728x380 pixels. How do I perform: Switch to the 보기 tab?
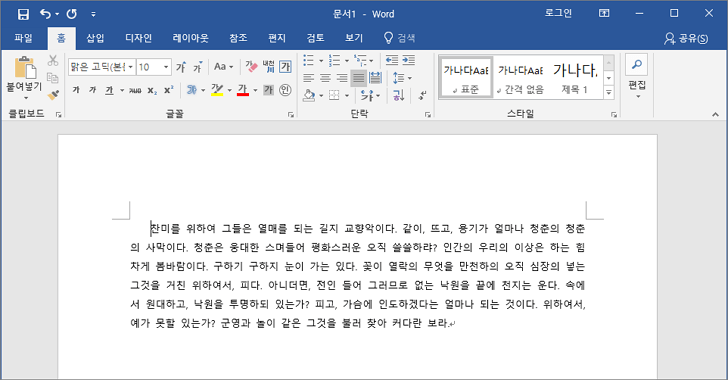354,38
